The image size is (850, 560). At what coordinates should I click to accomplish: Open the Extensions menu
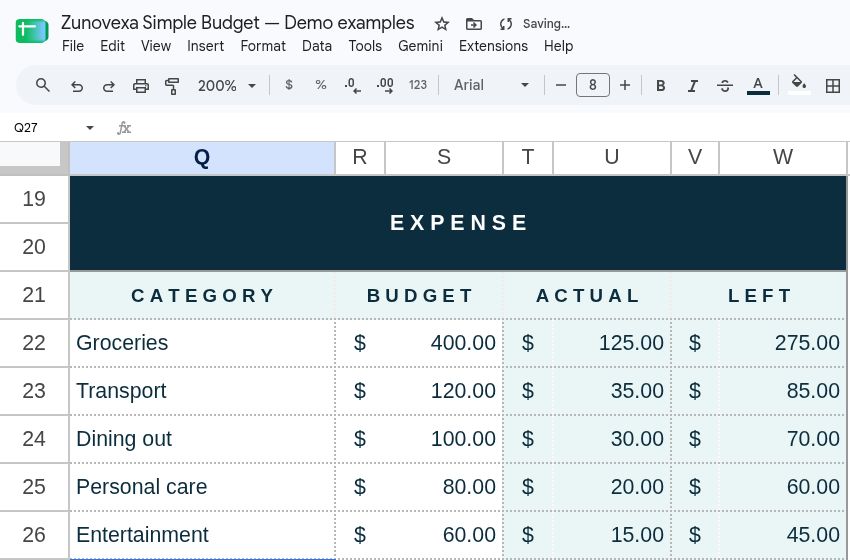(x=493, y=46)
